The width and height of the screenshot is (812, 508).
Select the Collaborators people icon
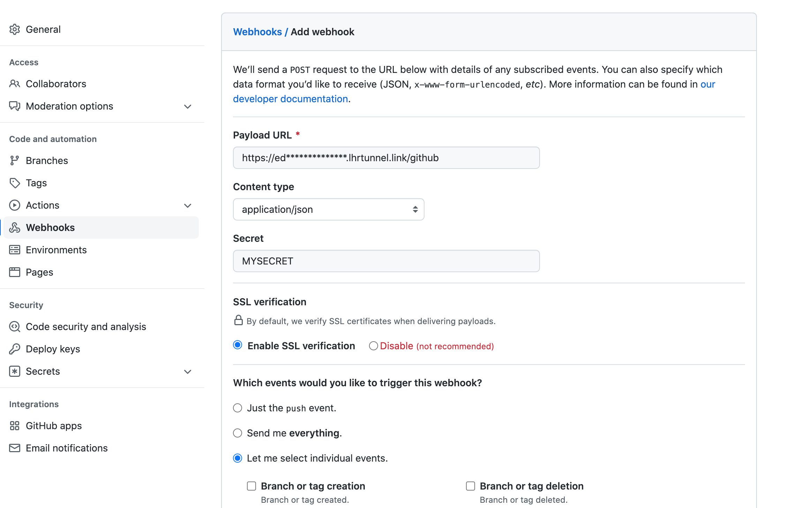point(15,84)
